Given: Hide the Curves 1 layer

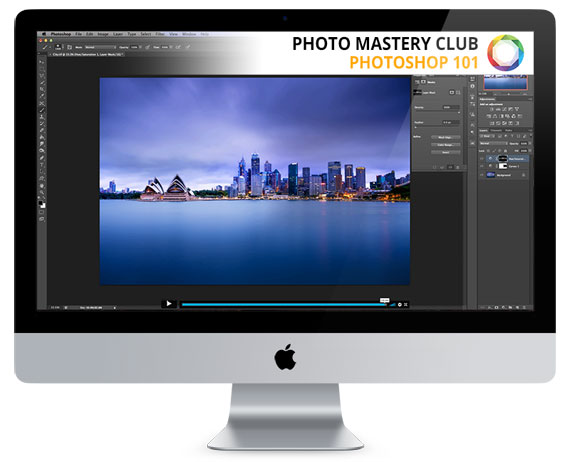Looking at the screenshot, I should point(482,166).
